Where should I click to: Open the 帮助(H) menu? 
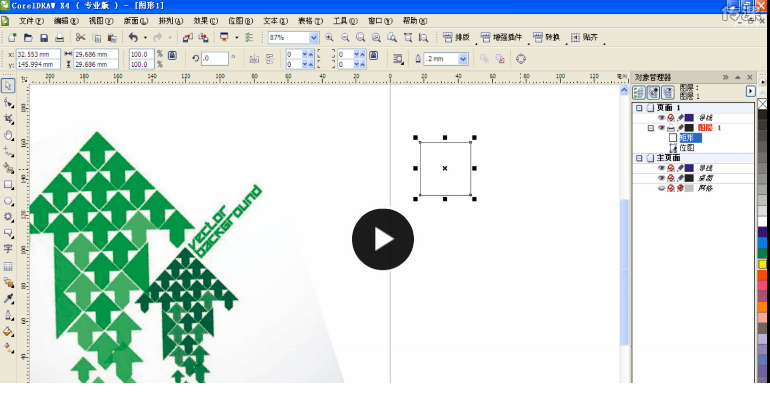click(x=415, y=21)
